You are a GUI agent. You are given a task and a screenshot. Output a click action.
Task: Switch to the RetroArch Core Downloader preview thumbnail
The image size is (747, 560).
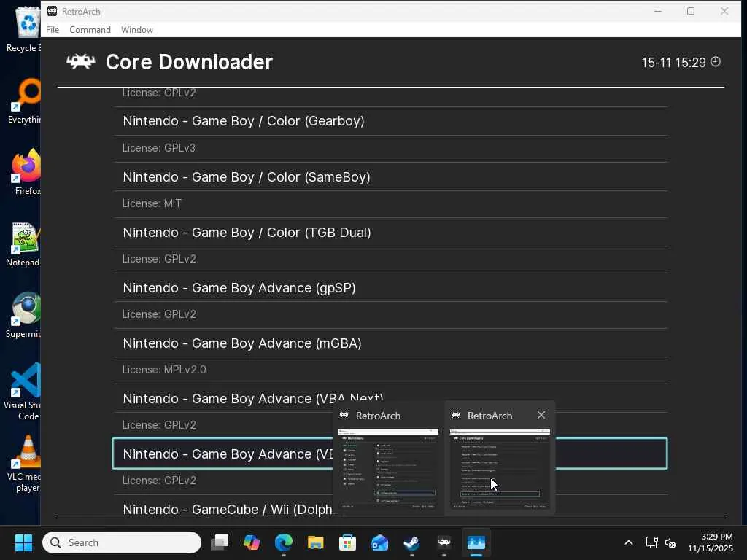[500, 469]
